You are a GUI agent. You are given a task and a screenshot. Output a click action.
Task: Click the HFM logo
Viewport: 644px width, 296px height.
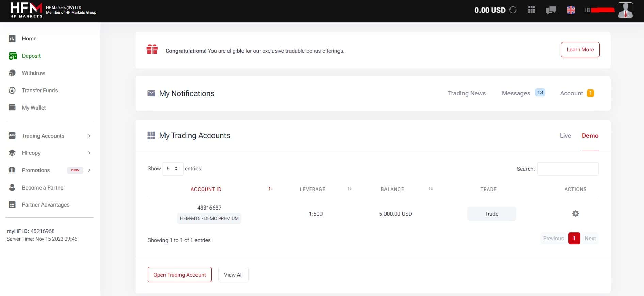26,10
